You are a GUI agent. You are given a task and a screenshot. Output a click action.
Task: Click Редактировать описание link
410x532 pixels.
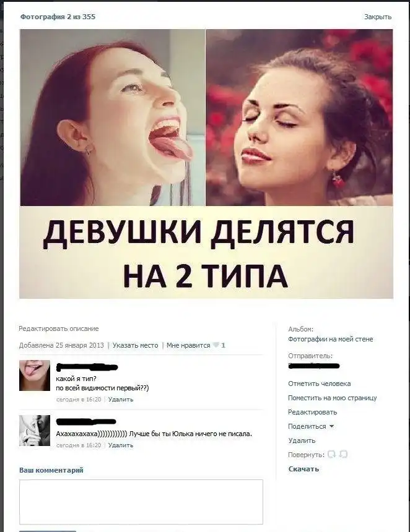pos(59,328)
